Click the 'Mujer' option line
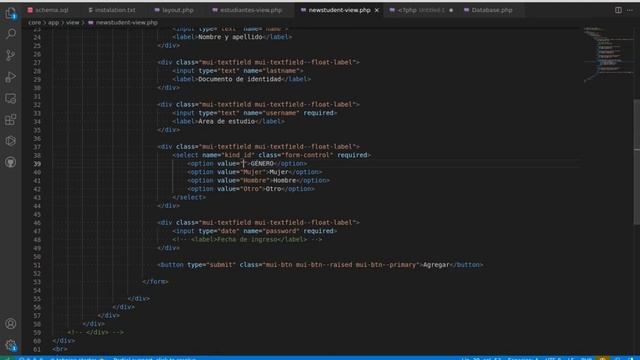The width and height of the screenshot is (640, 360). pos(255,172)
